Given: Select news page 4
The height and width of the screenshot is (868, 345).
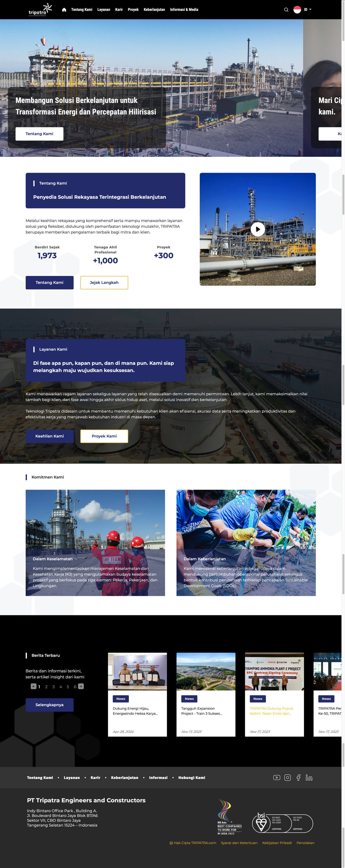Looking at the screenshot, I should point(61,687).
